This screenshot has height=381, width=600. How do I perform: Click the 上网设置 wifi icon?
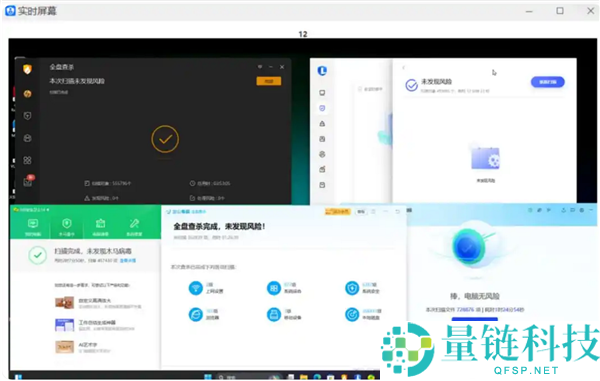(196, 288)
